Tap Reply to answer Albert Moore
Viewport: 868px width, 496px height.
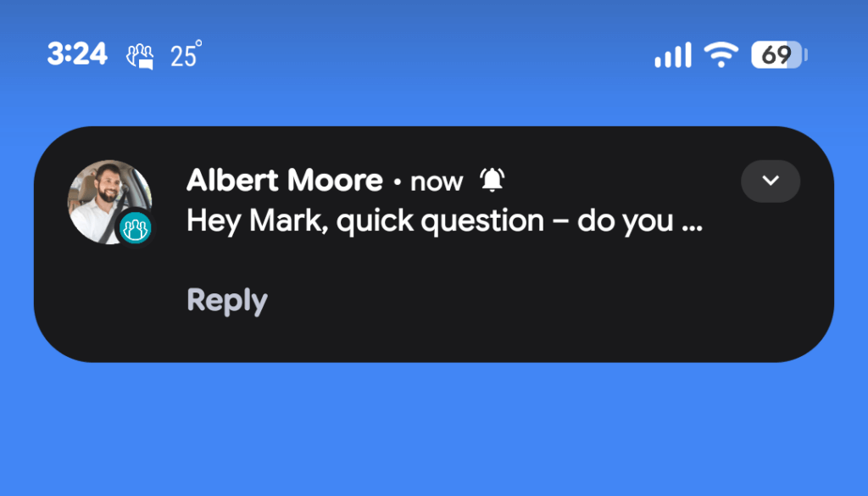click(226, 299)
